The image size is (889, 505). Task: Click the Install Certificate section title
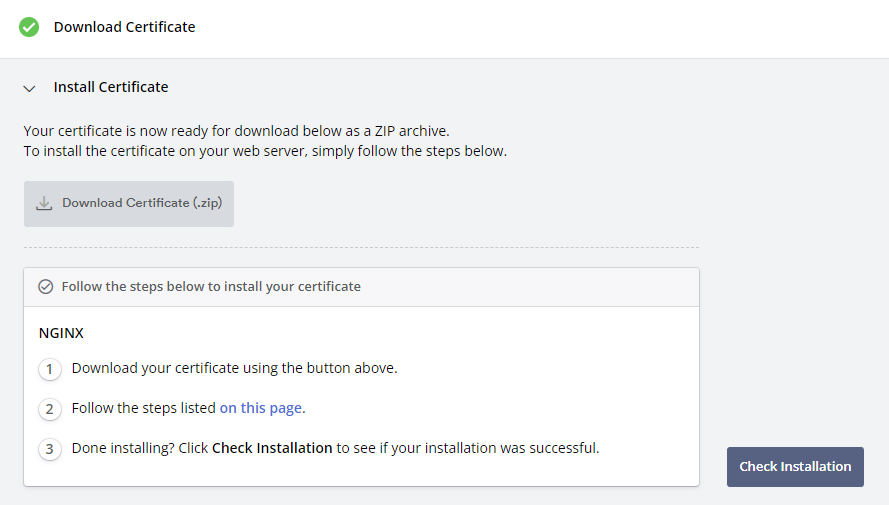[111, 87]
